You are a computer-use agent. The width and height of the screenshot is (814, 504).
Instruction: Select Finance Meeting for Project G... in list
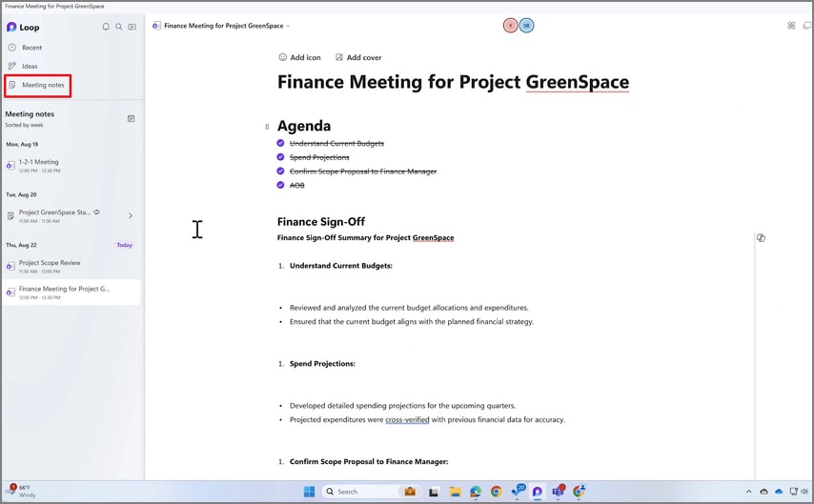tap(71, 292)
